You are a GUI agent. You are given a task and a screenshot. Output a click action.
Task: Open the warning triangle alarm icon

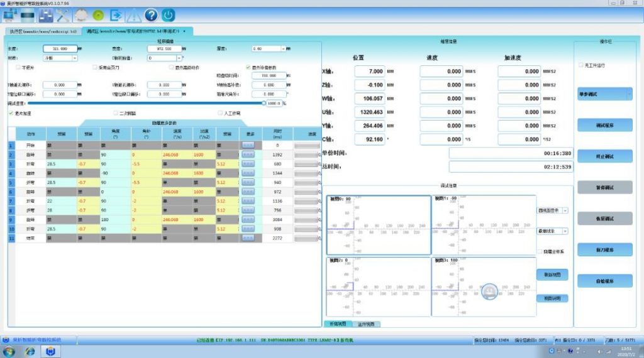pyautogui.click(x=133, y=16)
